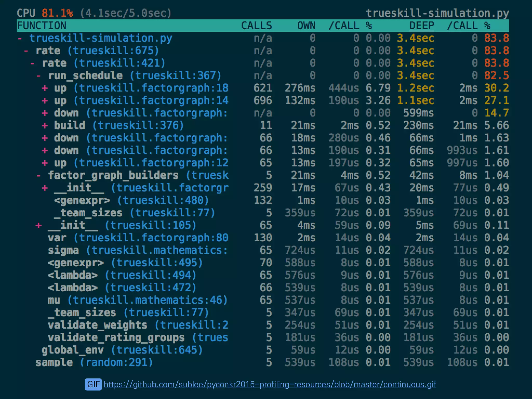
Task: Collapse the rate (trueskill:421) node
Action: pos(32,63)
